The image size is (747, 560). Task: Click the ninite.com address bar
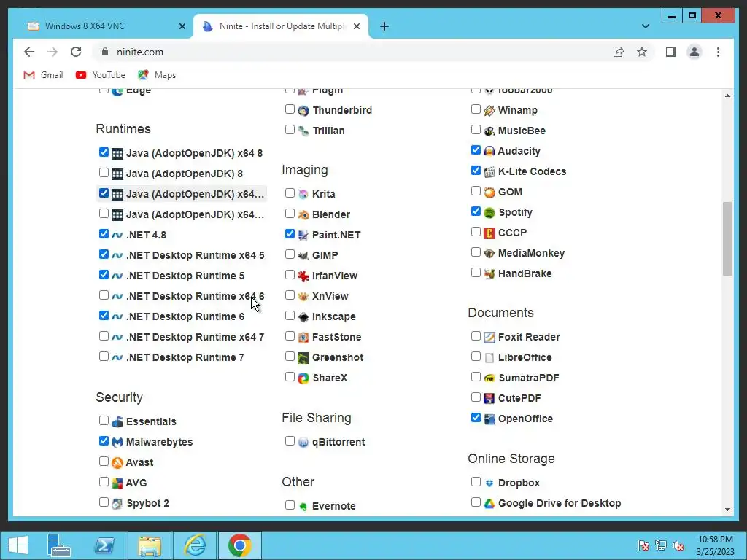352,52
